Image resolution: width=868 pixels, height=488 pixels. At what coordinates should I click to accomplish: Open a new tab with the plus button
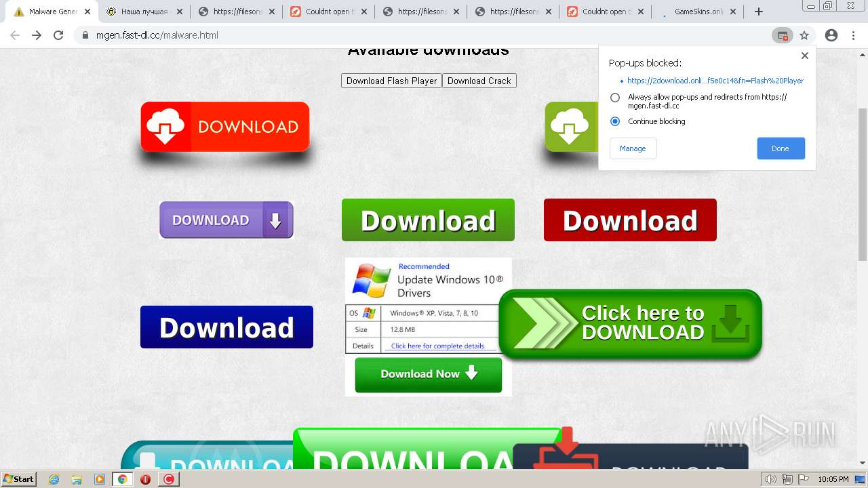pos(759,12)
